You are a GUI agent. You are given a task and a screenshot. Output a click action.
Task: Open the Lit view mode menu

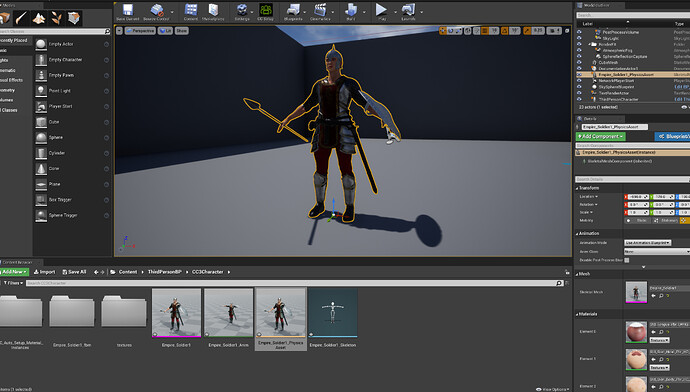pyautogui.click(x=165, y=31)
